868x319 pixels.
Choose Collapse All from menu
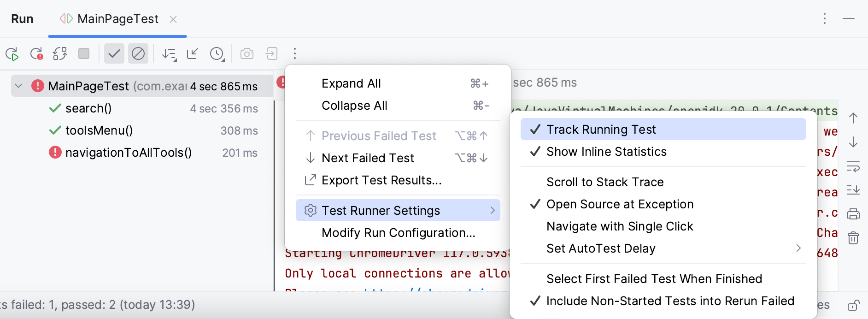pyautogui.click(x=398, y=106)
